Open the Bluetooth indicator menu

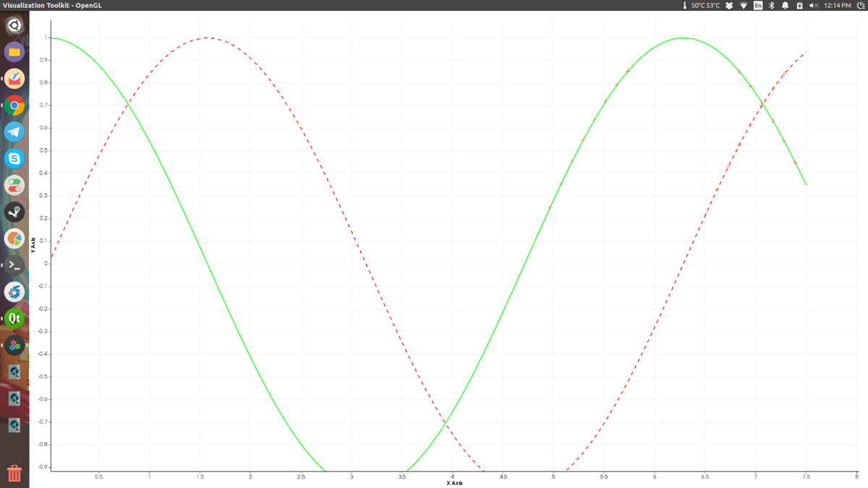[x=771, y=6]
